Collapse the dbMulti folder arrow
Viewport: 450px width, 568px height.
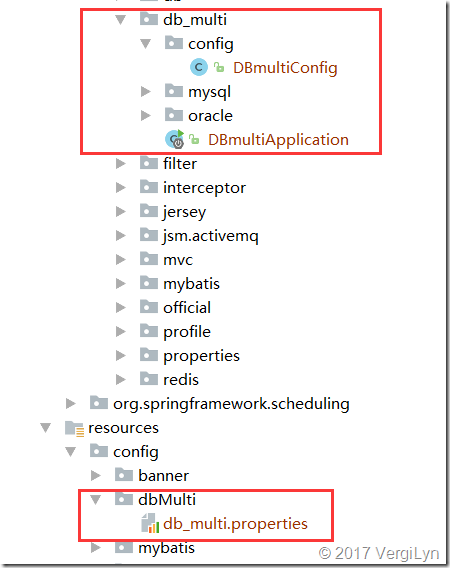coord(96,500)
